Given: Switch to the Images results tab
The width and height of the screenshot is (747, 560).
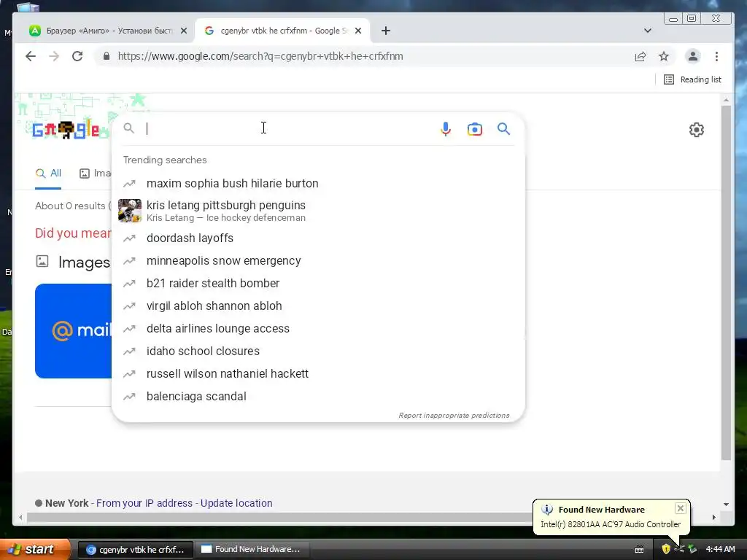Looking at the screenshot, I should pyautogui.click(x=96, y=174).
